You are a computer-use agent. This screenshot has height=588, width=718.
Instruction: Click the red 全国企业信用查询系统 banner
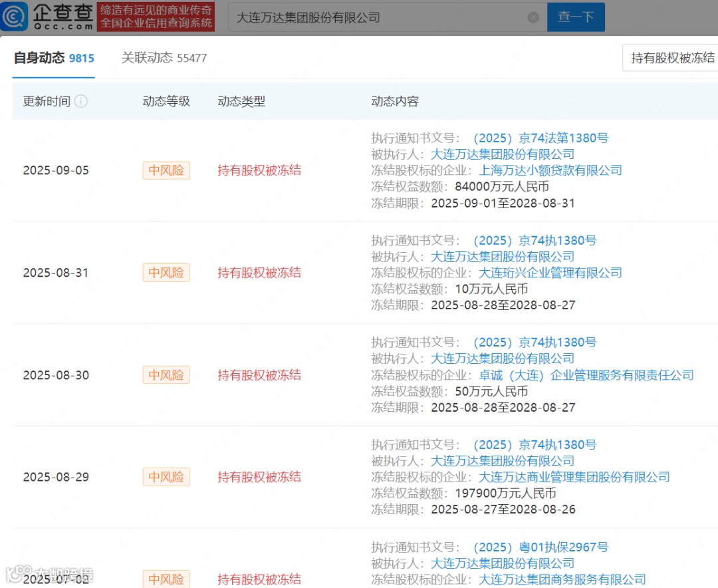point(156,17)
